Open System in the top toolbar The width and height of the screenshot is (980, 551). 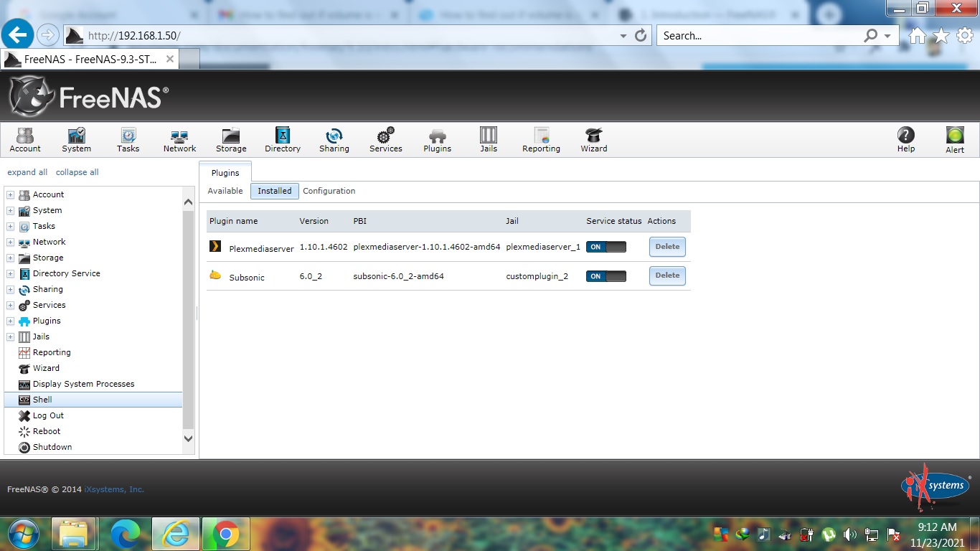point(76,140)
